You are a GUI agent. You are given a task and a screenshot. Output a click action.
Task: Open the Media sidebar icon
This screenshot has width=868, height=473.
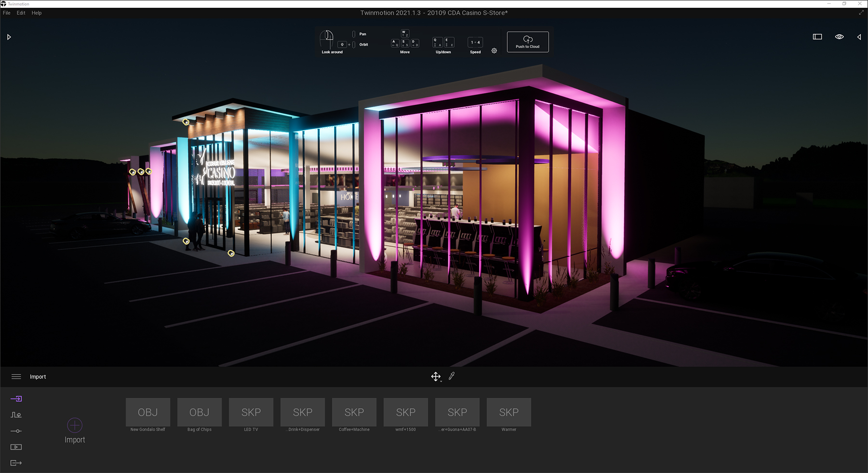16,447
